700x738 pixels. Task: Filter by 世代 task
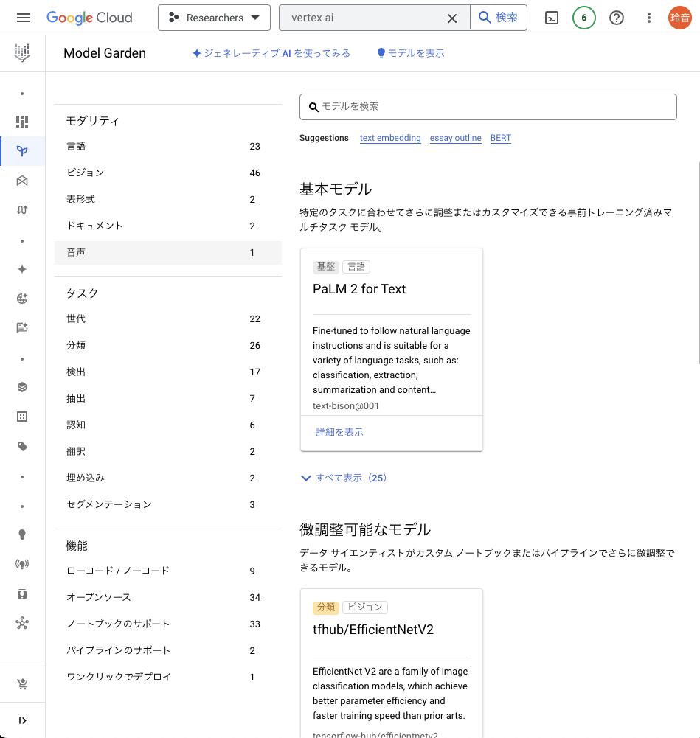click(168, 319)
